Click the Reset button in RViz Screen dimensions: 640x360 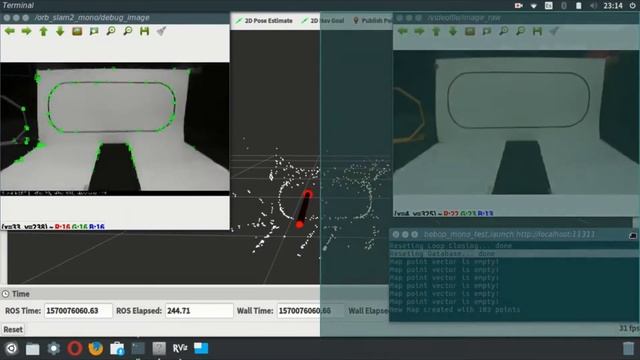click(13, 329)
